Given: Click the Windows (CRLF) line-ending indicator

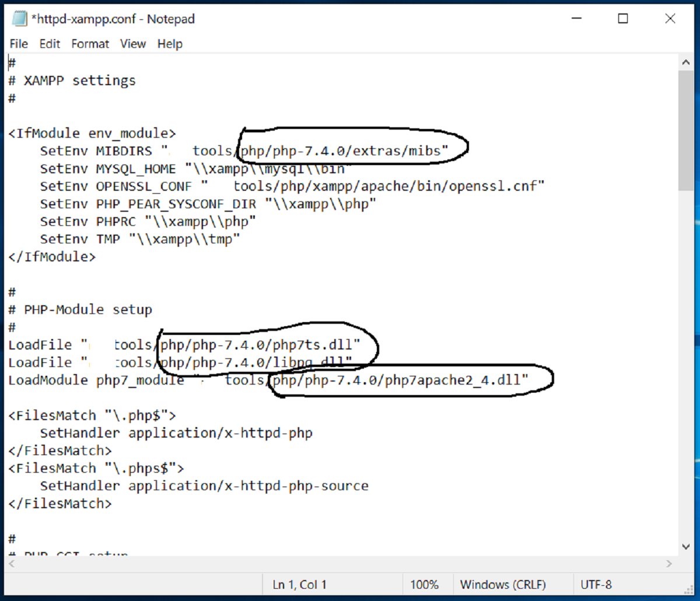Looking at the screenshot, I should 504,584.
